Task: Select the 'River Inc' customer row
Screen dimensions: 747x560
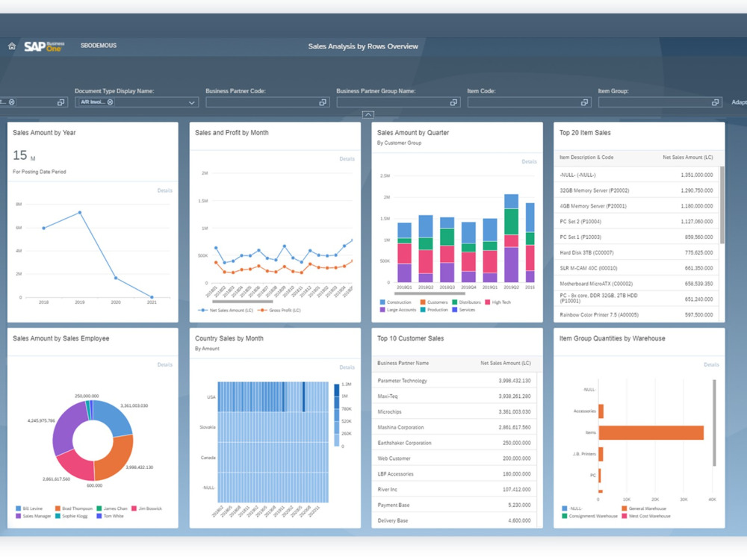Action: [454, 490]
